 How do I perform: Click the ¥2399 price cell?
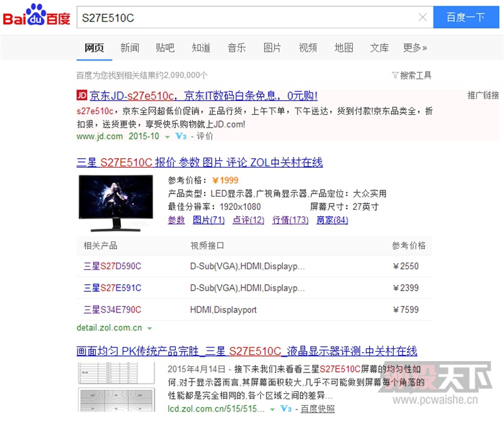click(x=406, y=288)
